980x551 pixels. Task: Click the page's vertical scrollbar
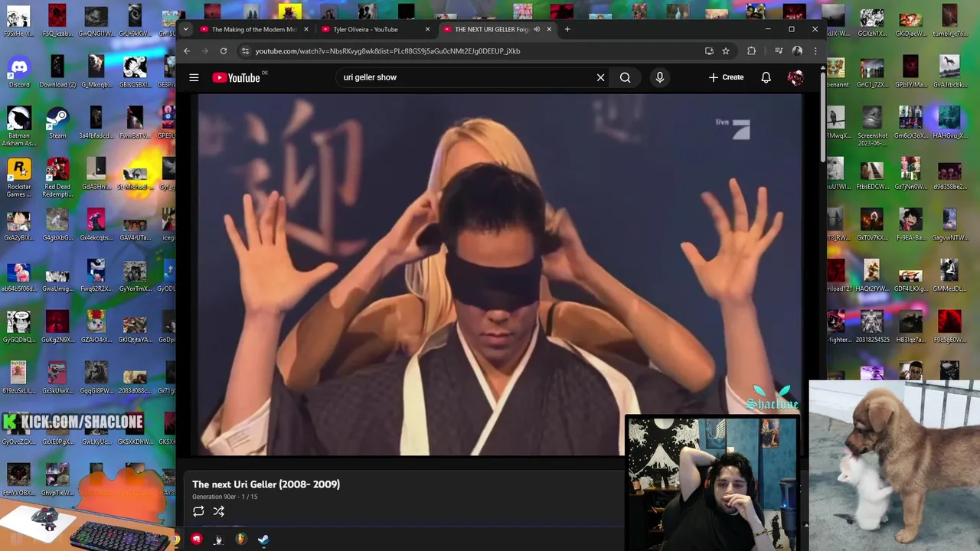click(823, 119)
